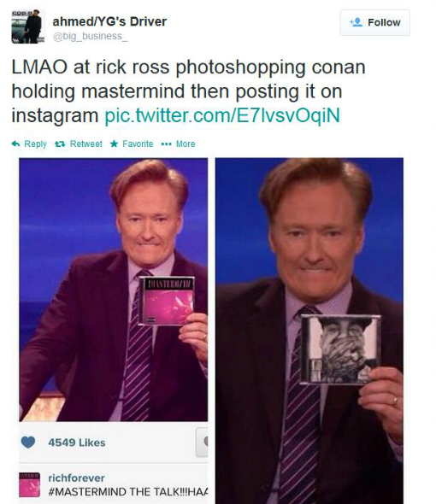Follow the ahmed/YG's Driver account
The image size is (436, 504).
pos(374,22)
